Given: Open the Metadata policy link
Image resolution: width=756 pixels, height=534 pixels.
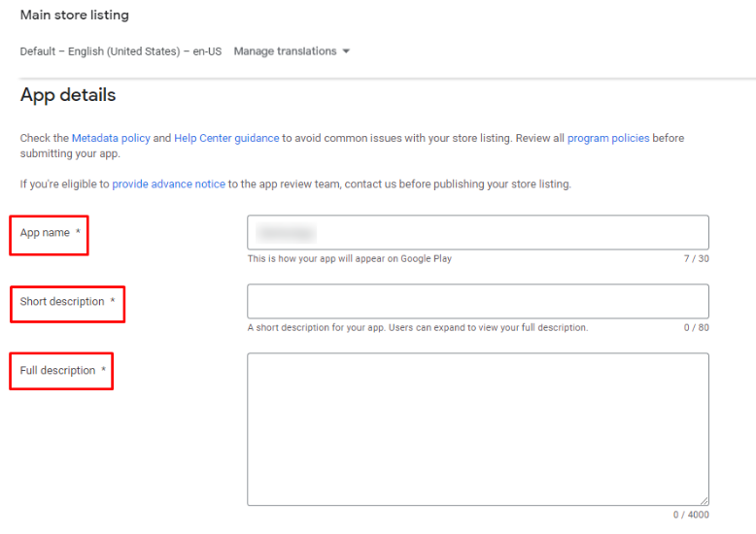Looking at the screenshot, I should pyautogui.click(x=111, y=139).
